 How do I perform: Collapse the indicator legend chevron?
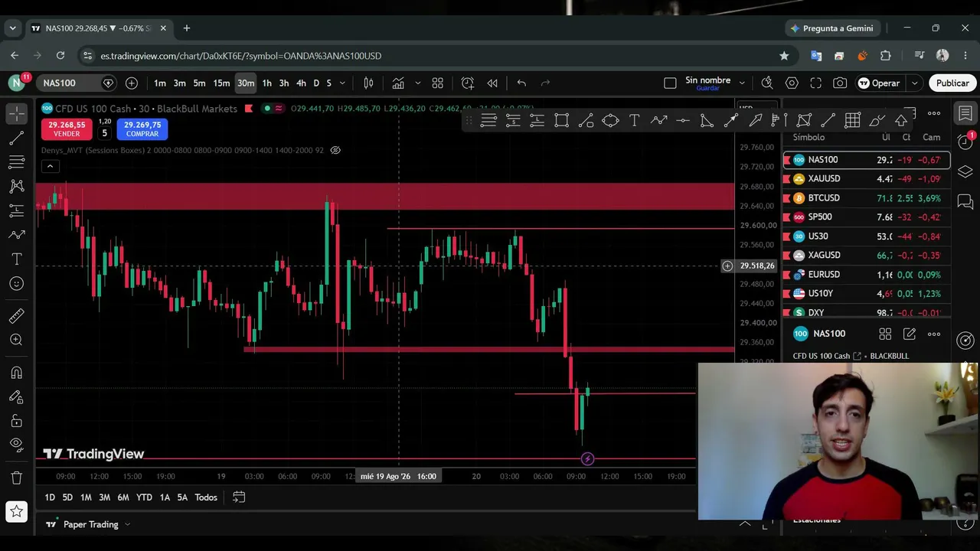pos(50,167)
